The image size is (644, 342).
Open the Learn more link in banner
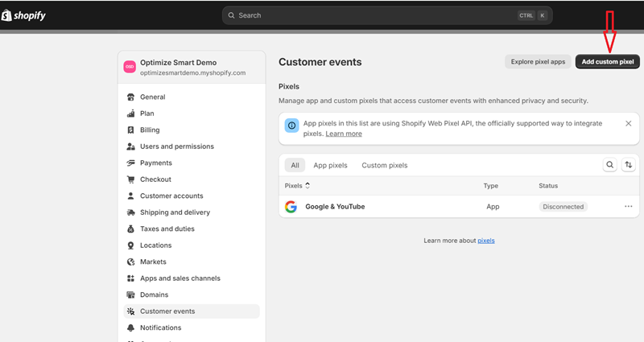pos(344,134)
